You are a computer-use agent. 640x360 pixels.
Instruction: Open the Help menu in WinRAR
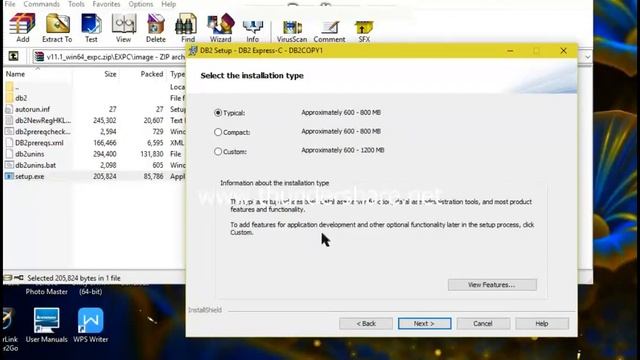pyautogui.click(x=169, y=4)
